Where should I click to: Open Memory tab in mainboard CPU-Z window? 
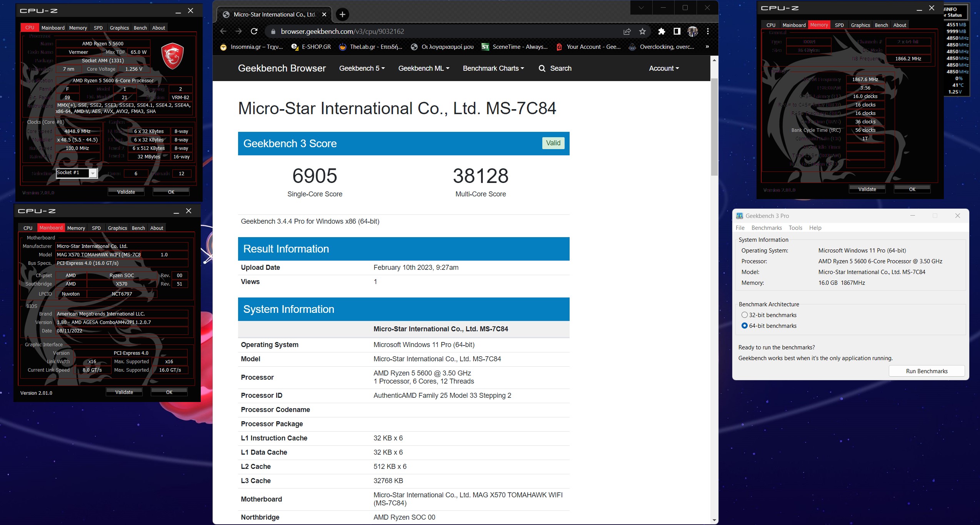tap(76, 228)
